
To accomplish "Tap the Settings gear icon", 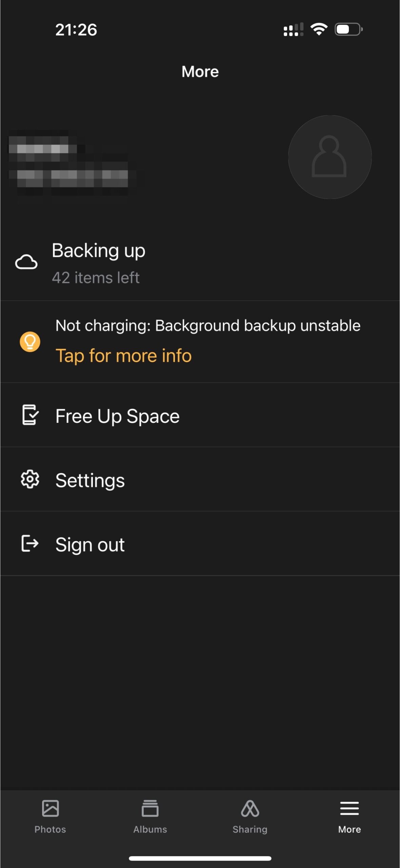I will (x=30, y=479).
